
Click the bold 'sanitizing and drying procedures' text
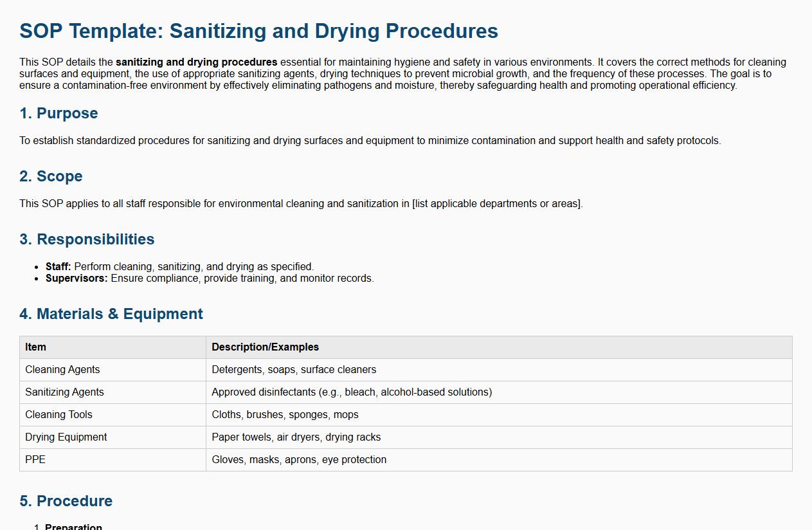click(x=197, y=62)
